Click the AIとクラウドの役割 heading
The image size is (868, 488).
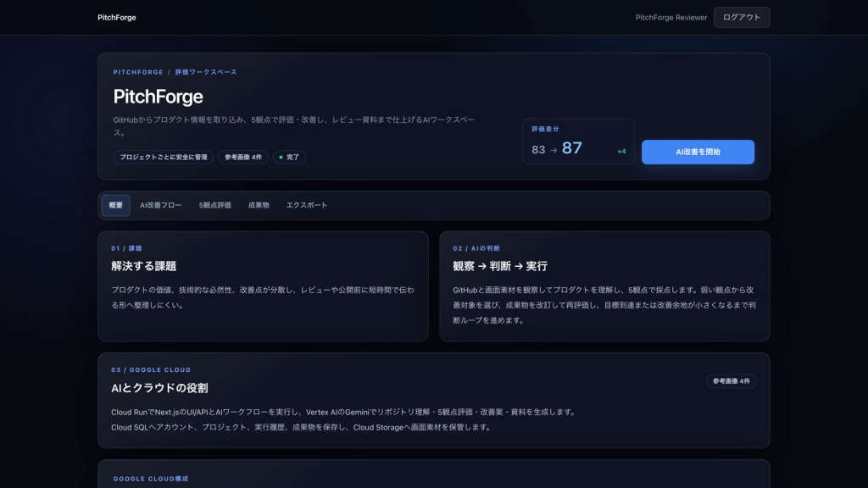[x=159, y=388]
